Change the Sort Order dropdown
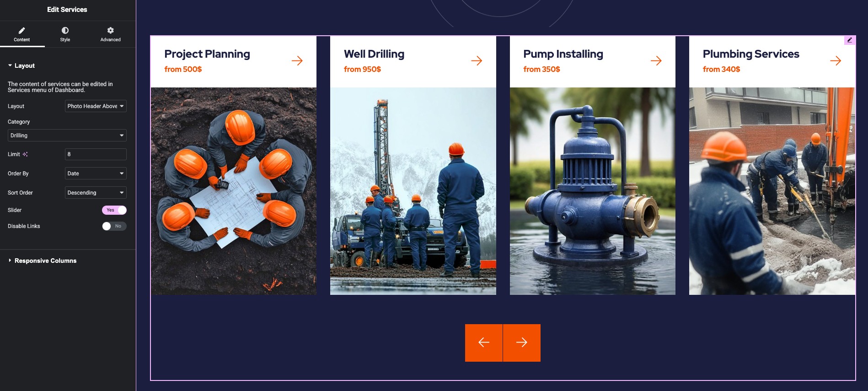868x391 pixels. pos(96,193)
